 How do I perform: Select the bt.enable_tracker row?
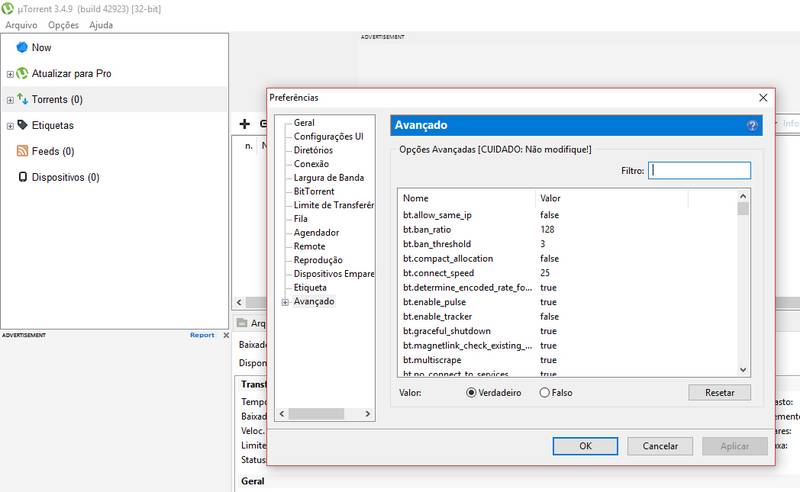tap(567, 316)
